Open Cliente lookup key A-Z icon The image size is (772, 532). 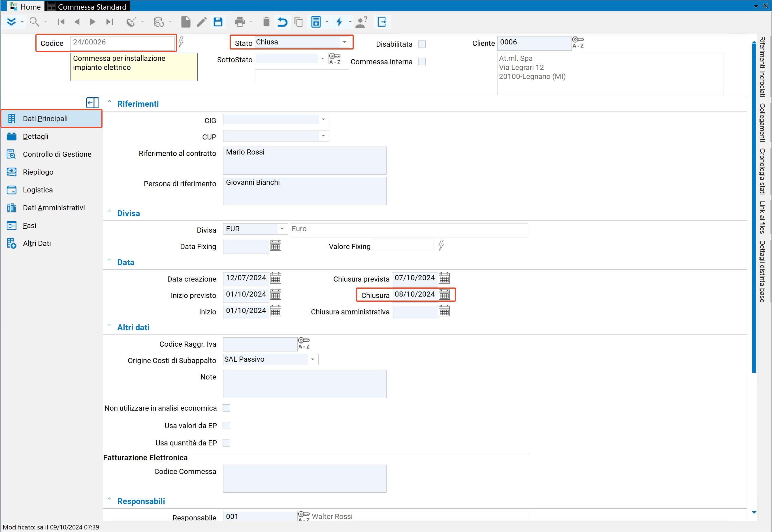pos(578,43)
